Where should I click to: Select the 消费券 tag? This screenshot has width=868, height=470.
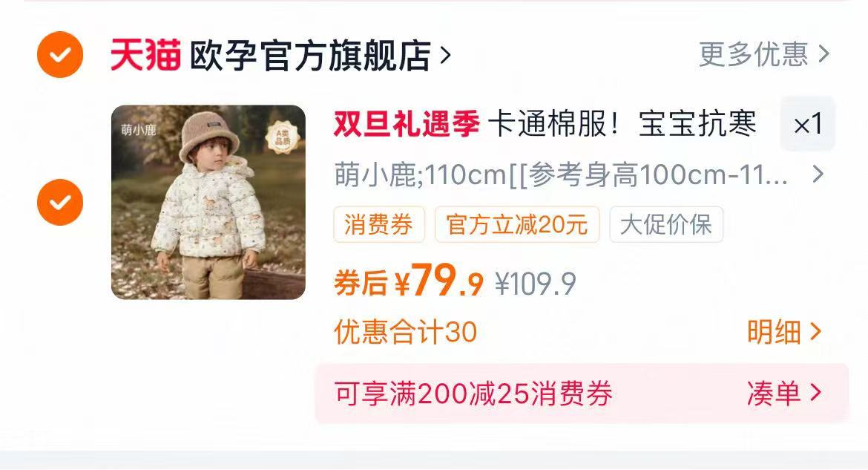click(x=378, y=224)
